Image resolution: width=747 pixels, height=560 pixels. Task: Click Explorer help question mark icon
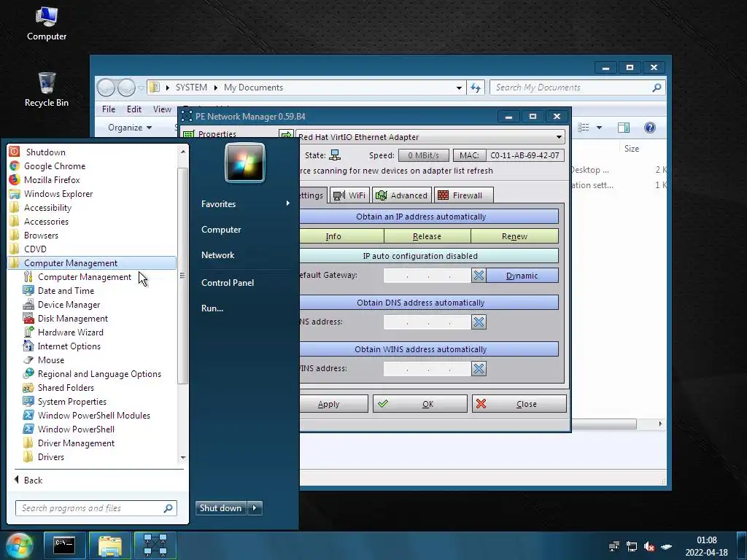tap(650, 127)
